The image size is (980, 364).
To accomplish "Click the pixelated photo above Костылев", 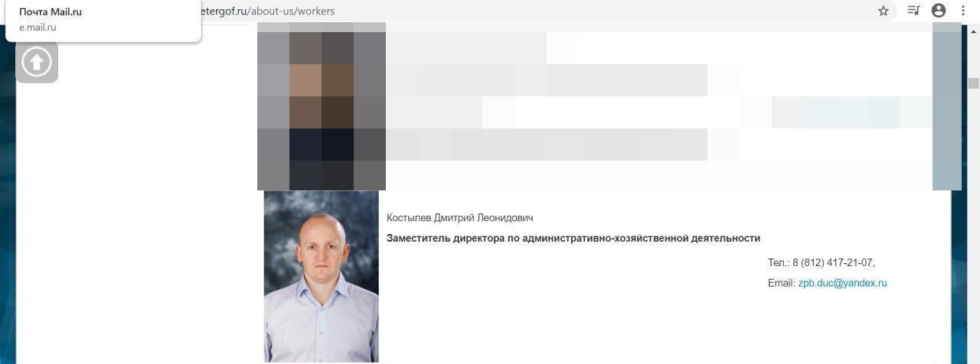I will click(322, 106).
